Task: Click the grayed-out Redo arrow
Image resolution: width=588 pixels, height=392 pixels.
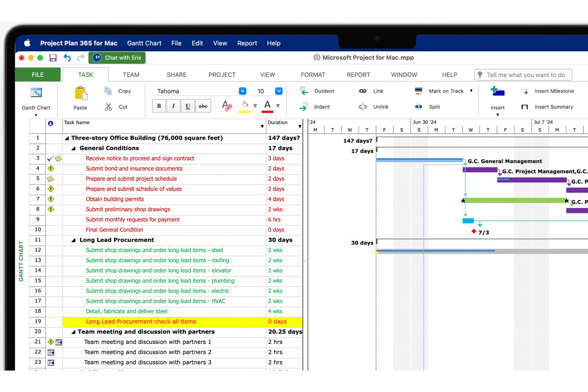Action: coord(81,58)
